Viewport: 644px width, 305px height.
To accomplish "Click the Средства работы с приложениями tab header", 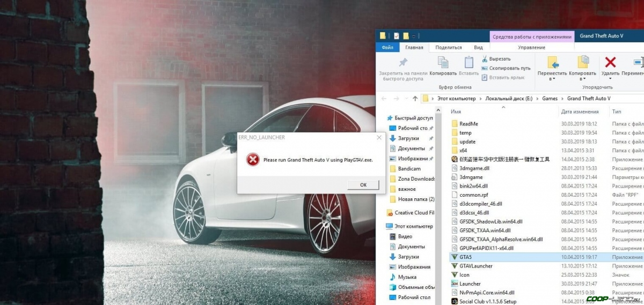I will click(x=532, y=36).
